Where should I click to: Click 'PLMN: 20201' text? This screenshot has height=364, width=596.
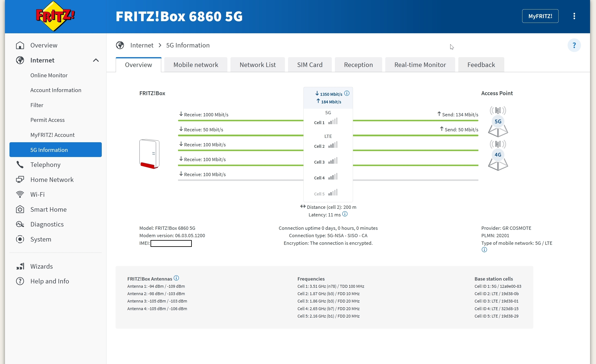495,236
